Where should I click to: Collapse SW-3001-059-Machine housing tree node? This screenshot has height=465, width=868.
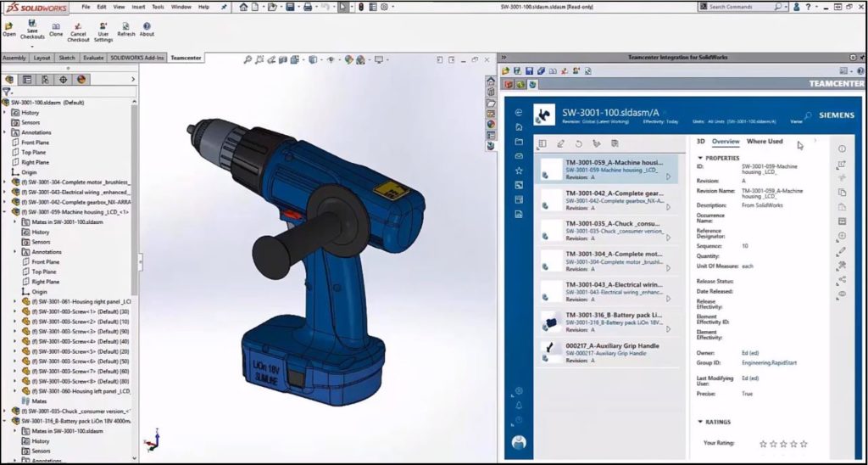(x=4, y=212)
